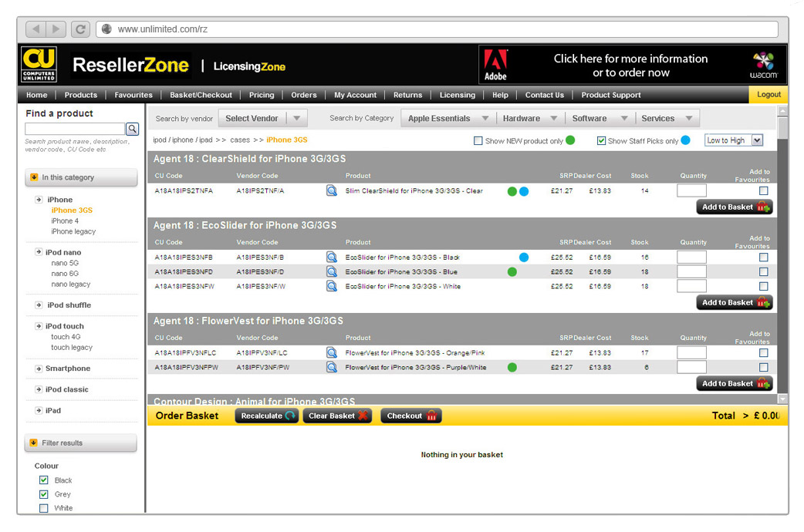Click the iPod shuffle category arrow icon

pyautogui.click(x=39, y=305)
